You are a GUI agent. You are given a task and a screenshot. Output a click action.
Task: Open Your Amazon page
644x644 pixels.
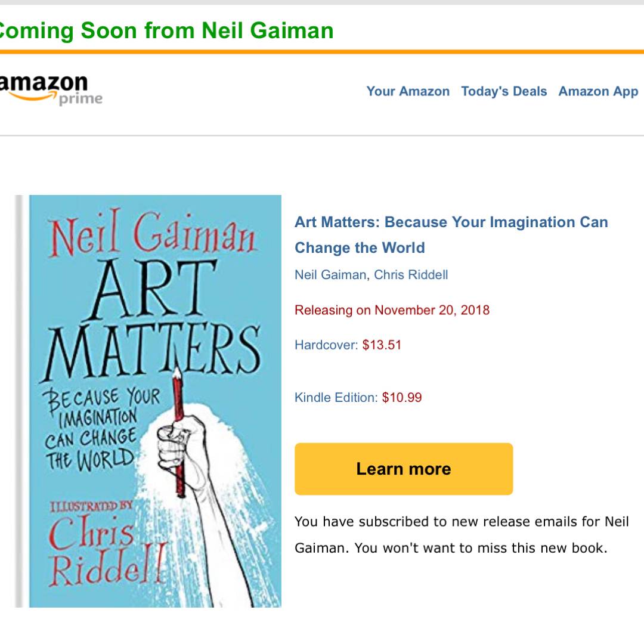[408, 91]
